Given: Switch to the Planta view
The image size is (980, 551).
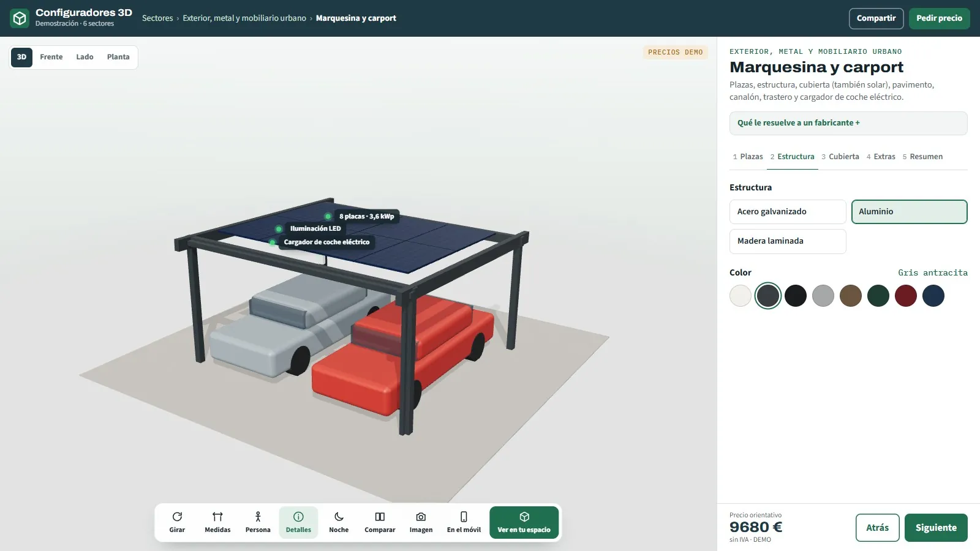Looking at the screenshot, I should [x=118, y=57].
